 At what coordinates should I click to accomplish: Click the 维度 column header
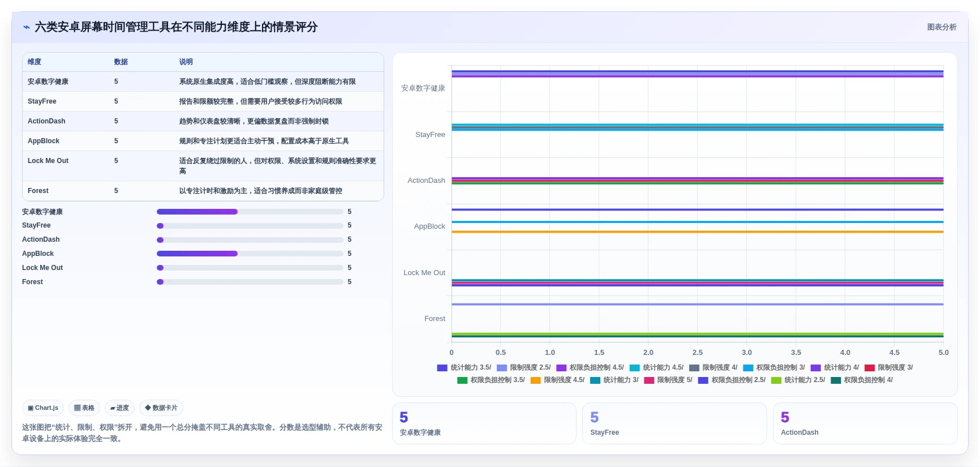point(35,62)
